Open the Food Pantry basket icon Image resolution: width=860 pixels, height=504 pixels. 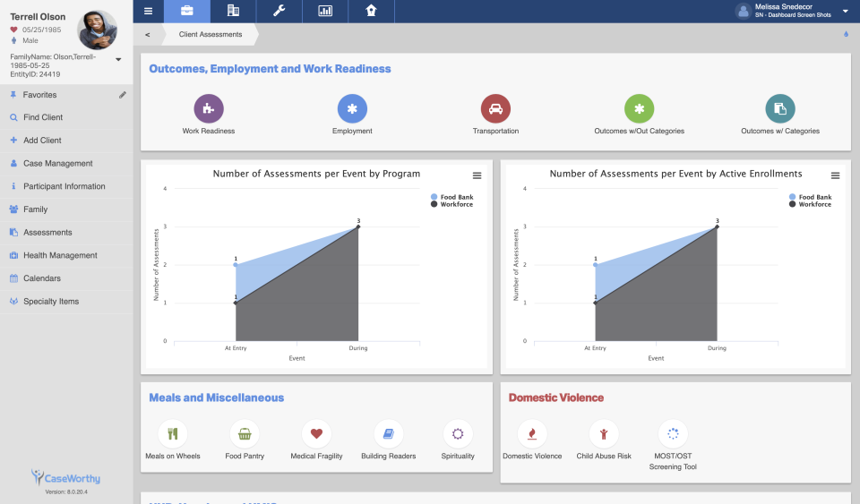(245, 434)
